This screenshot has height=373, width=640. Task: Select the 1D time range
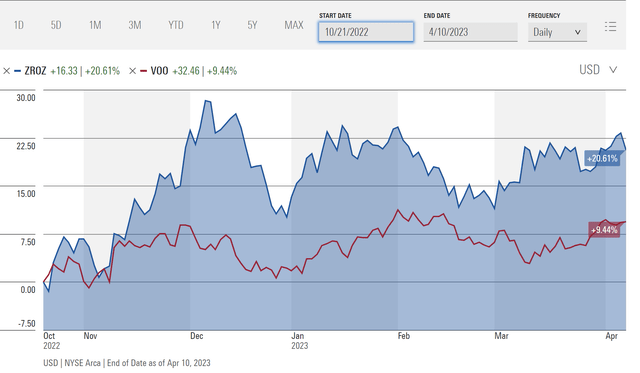pos(18,25)
